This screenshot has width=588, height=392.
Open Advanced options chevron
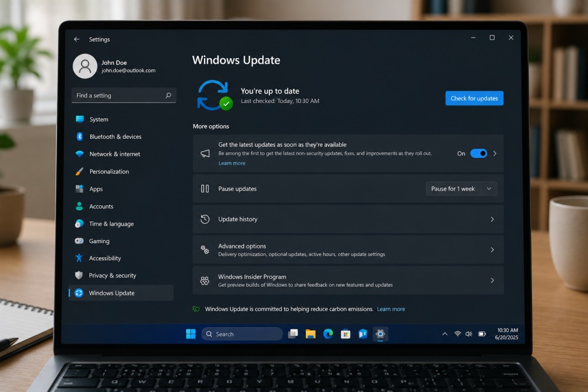(x=492, y=250)
